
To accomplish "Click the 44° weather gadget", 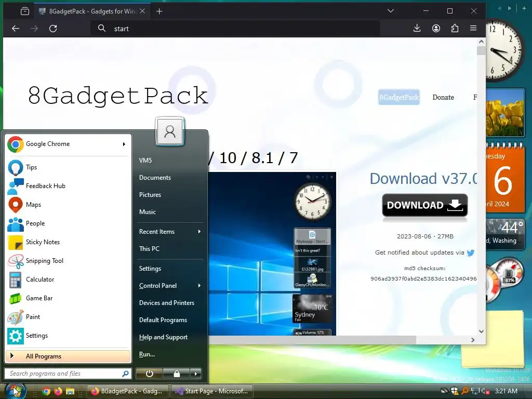I will (x=505, y=234).
